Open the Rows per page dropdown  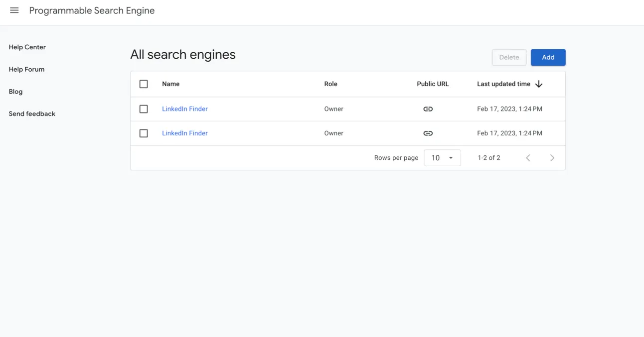click(442, 158)
